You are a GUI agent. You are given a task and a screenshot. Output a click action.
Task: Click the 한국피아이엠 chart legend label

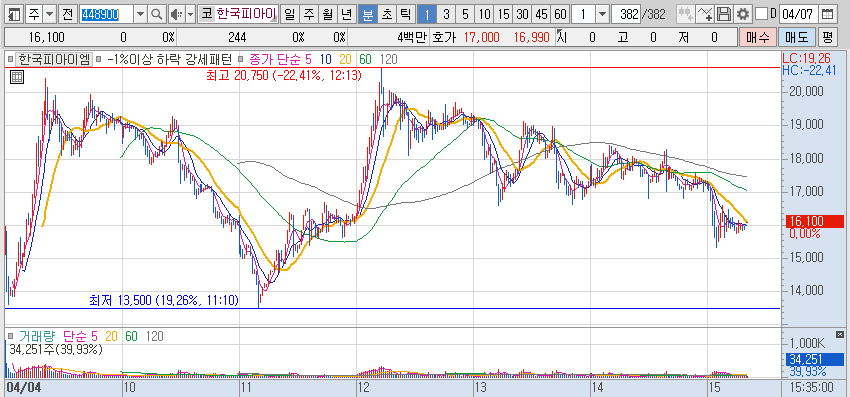(x=54, y=59)
